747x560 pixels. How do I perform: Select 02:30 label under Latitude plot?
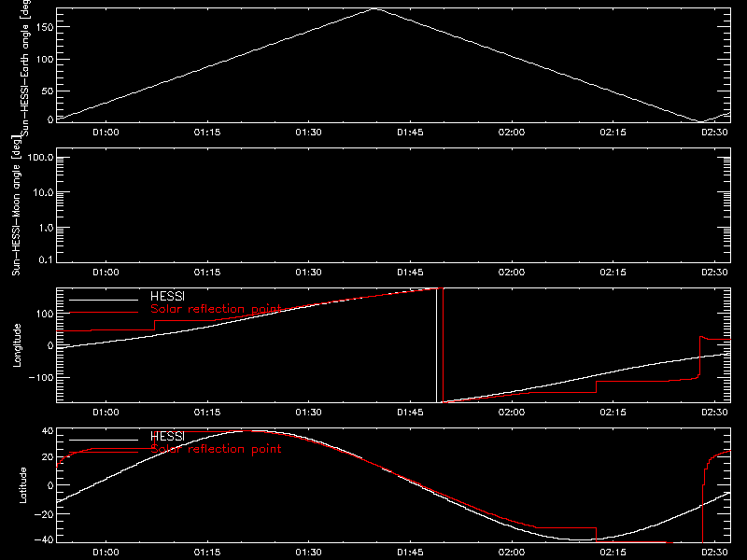714,553
